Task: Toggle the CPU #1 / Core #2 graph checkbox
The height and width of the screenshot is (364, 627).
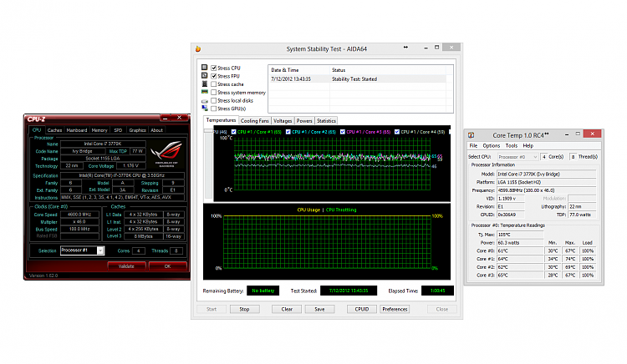Action: pyautogui.click(x=288, y=132)
